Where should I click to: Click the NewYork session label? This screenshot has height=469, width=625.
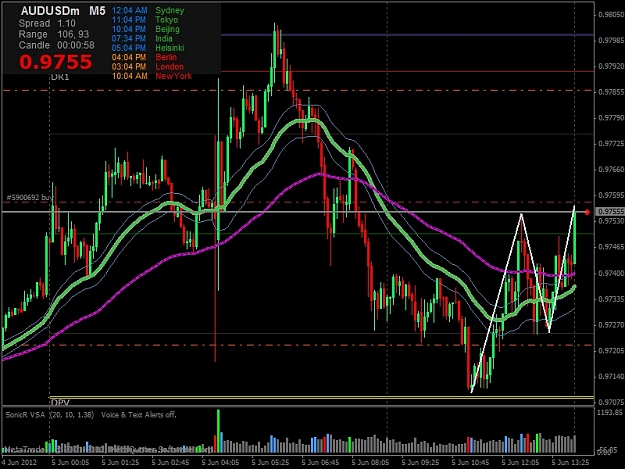tap(173, 76)
